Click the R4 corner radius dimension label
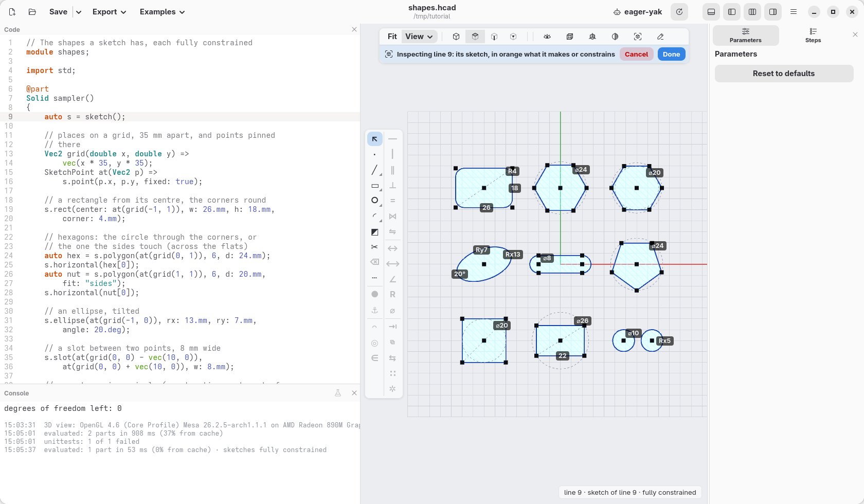The image size is (864, 504). coord(512,171)
